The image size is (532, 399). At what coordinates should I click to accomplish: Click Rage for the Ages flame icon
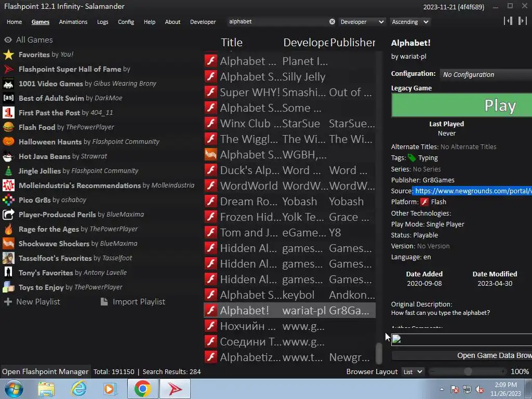point(8,229)
